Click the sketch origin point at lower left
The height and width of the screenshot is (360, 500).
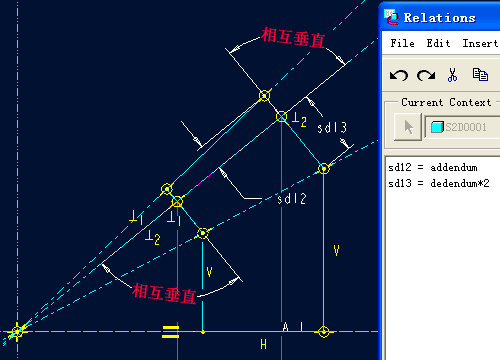tap(17, 332)
